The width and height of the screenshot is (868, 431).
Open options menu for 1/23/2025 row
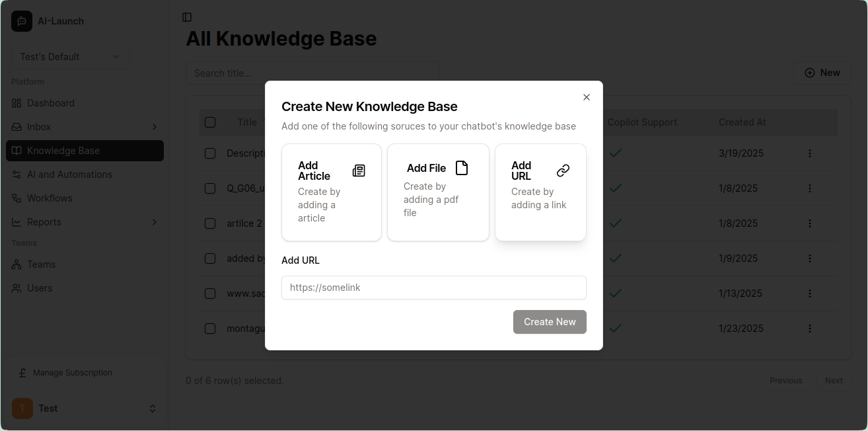tap(810, 329)
